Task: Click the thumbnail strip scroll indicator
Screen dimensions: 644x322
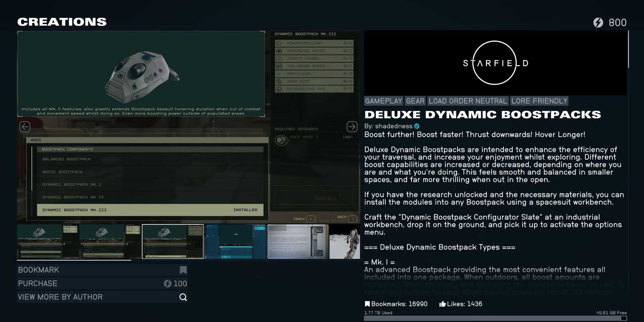Action: (74, 260)
